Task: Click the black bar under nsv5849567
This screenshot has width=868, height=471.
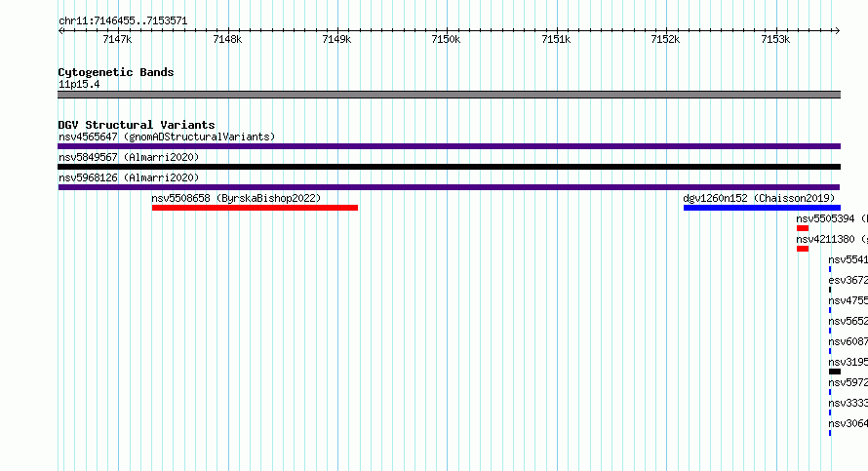Action: click(x=449, y=167)
